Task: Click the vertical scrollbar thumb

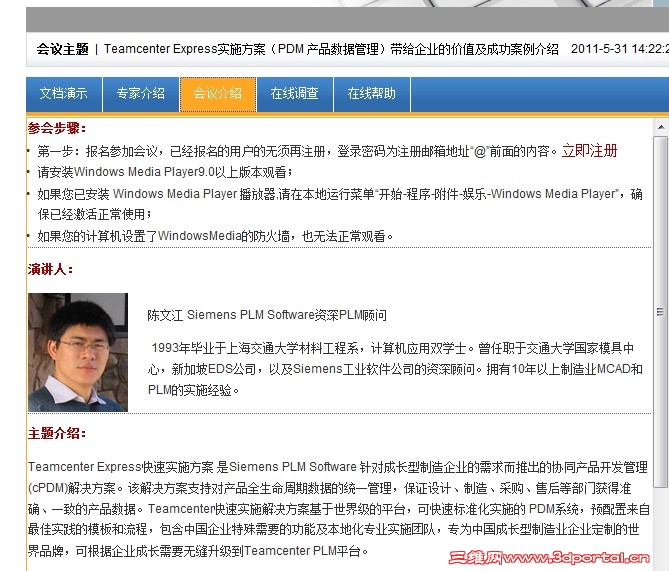Action: pyautogui.click(x=660, y=312)
